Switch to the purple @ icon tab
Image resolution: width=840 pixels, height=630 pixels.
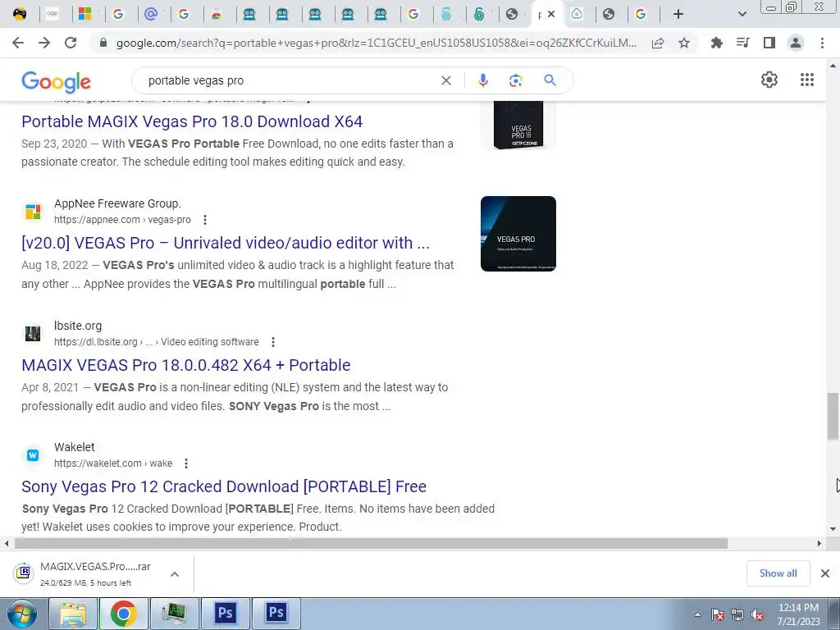tap(151, 15)
